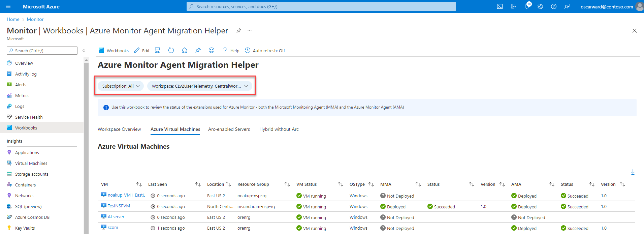
Task: Click the Workbooks toolbar button
Action: point(114,51)
